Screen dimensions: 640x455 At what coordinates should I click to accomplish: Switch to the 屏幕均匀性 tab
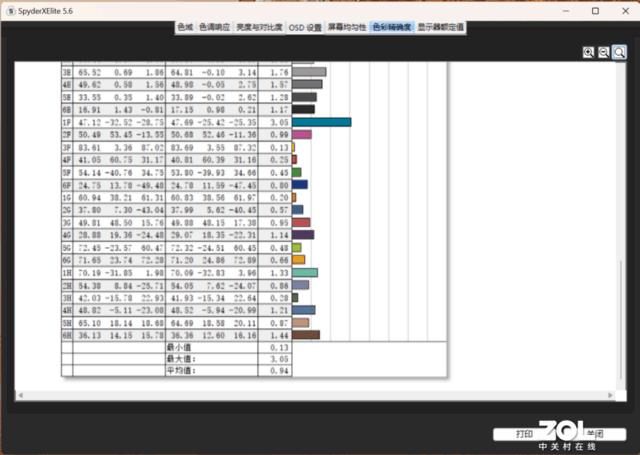point(347,27)
